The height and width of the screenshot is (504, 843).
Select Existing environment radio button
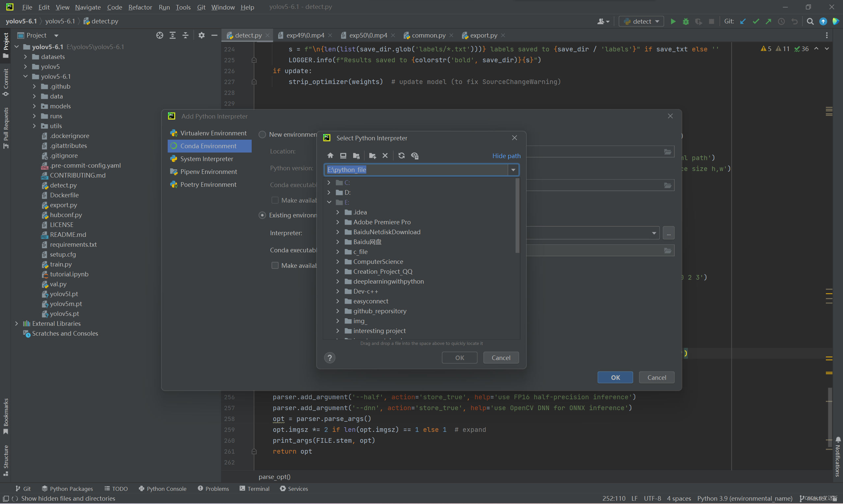click(x=262, y=215)
